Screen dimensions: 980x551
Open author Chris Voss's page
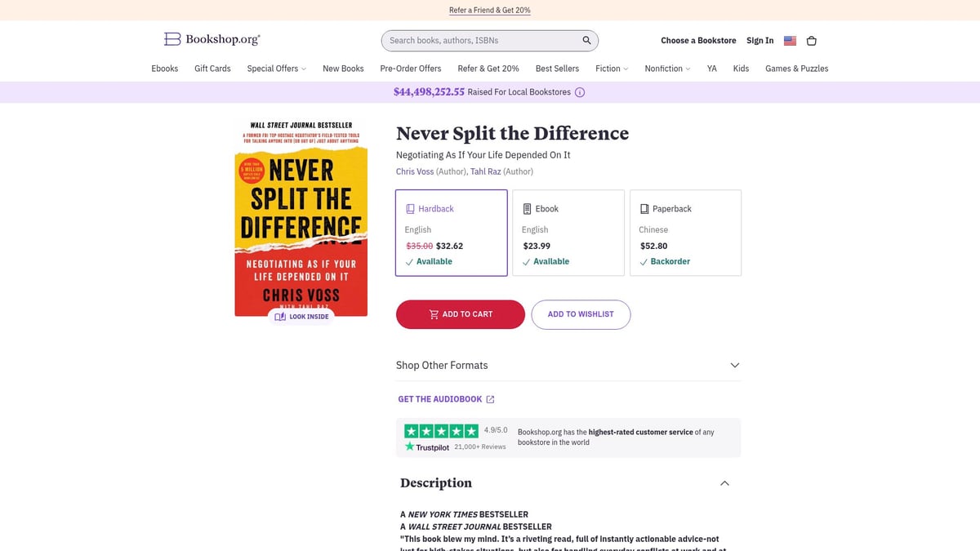click(414, 171)
